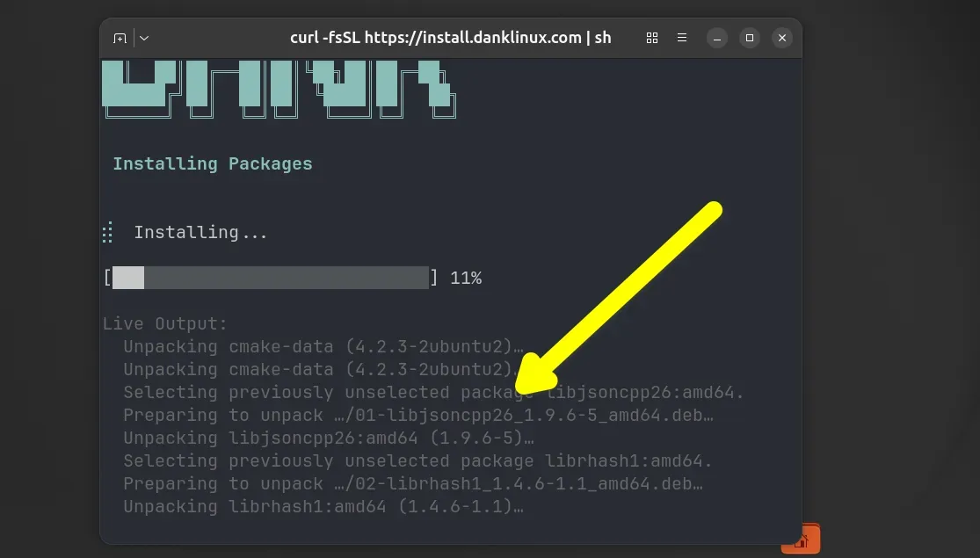
Task: Click the 'Installing...' status text
Action: (200, 233)
